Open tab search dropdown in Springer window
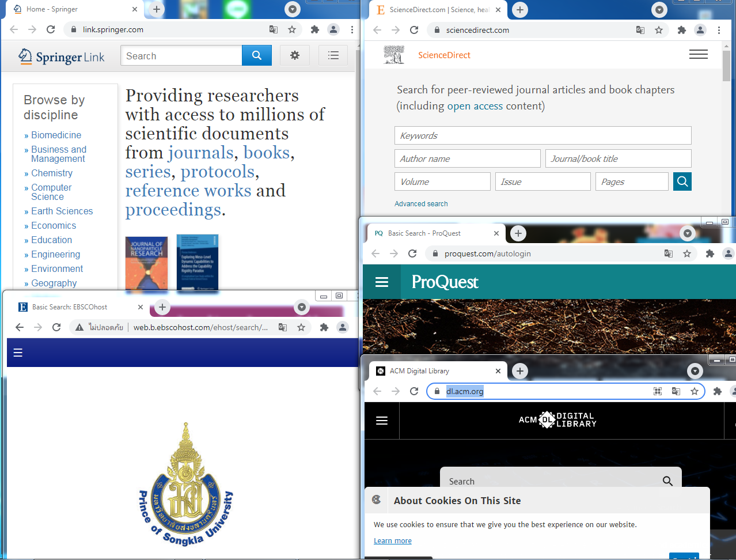The width and height of the screenshot is (736, 560). [x=293, y=9]
